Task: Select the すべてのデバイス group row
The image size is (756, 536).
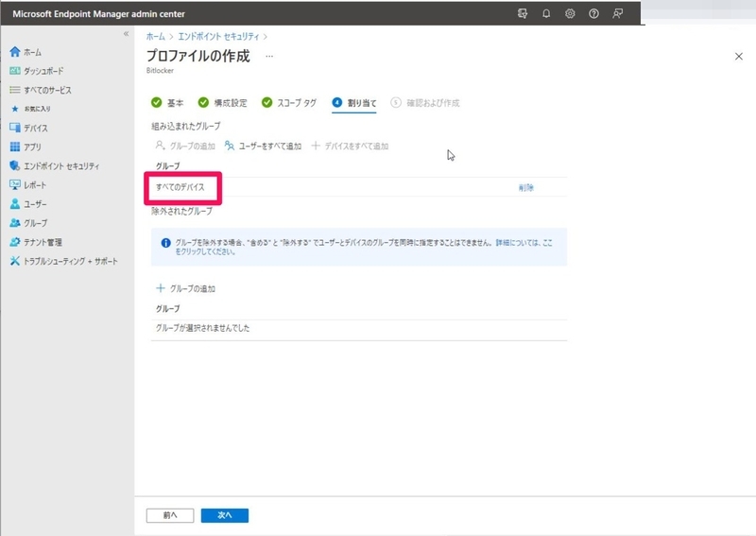Action: [359, 187]
